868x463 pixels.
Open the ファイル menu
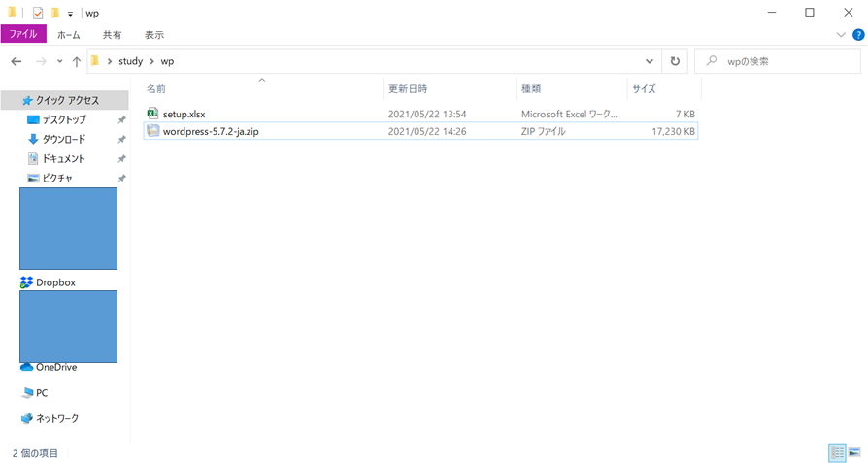[22, 34]
